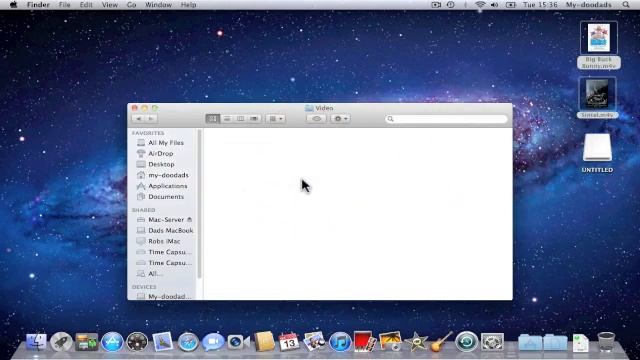
Task: Eject Mac-Server using its eject icon
Action: click(189, 220)
